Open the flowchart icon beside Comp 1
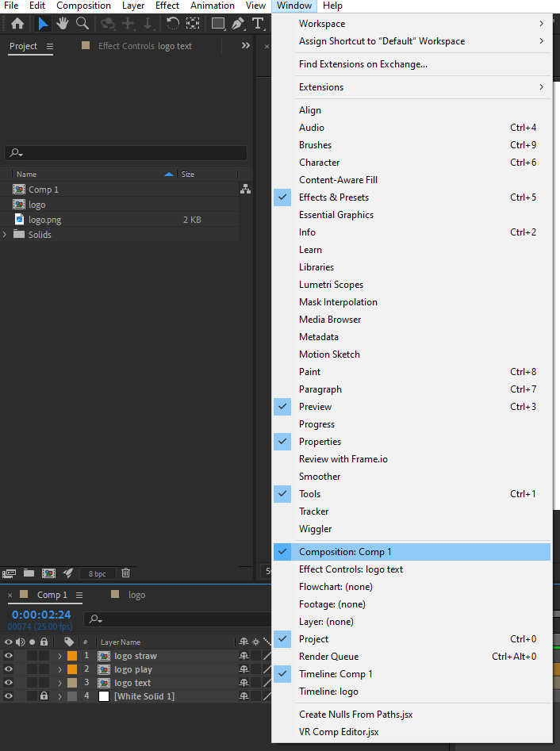The width and height of the screenshot is (560, 751). 245,190
